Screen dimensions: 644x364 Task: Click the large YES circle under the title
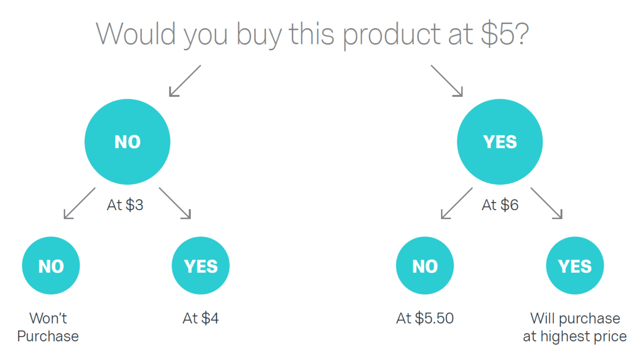point(500,142)
